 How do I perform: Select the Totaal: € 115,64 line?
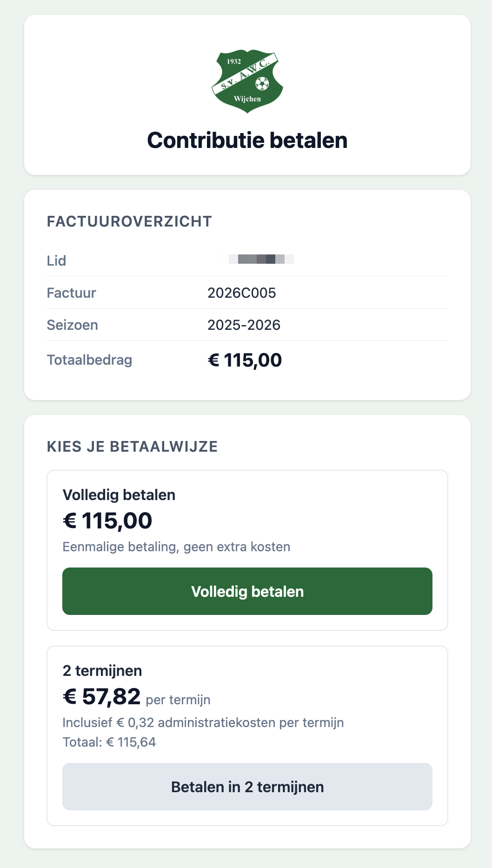pos(110,742)
